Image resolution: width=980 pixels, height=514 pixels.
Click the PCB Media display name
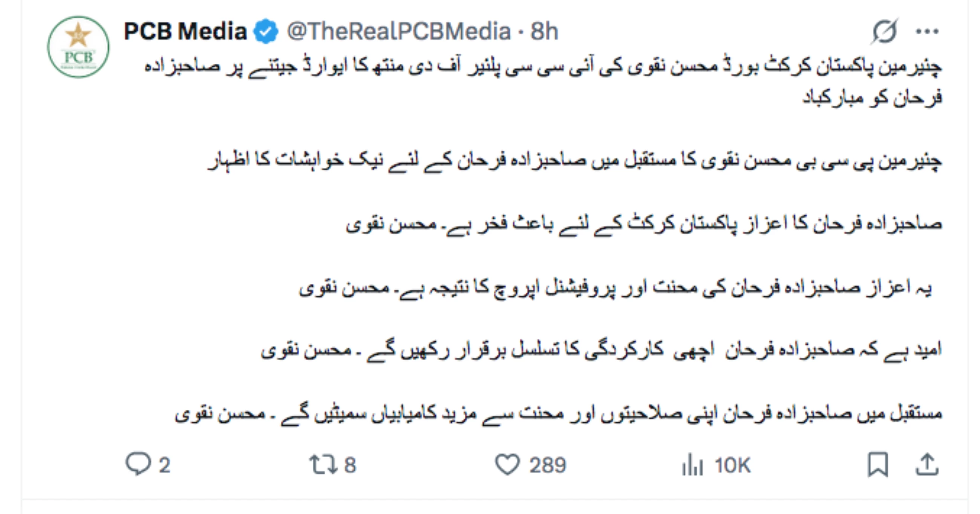click(x=185, y=31)
